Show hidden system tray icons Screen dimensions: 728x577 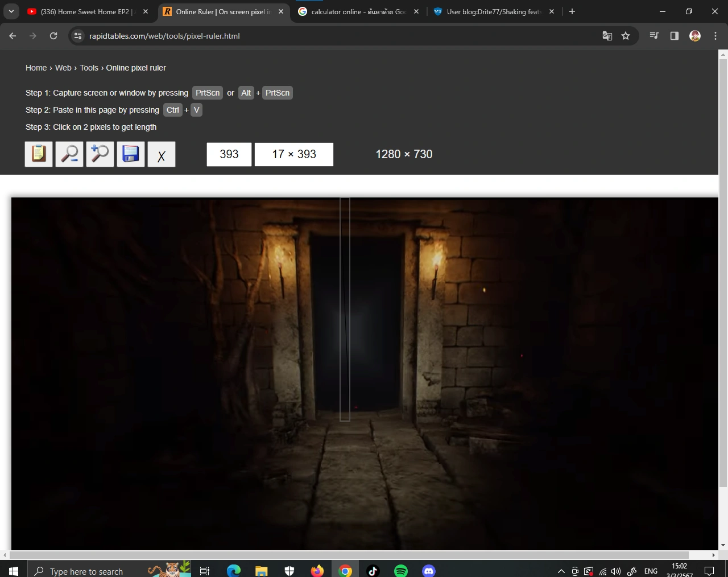click(561, 571)
